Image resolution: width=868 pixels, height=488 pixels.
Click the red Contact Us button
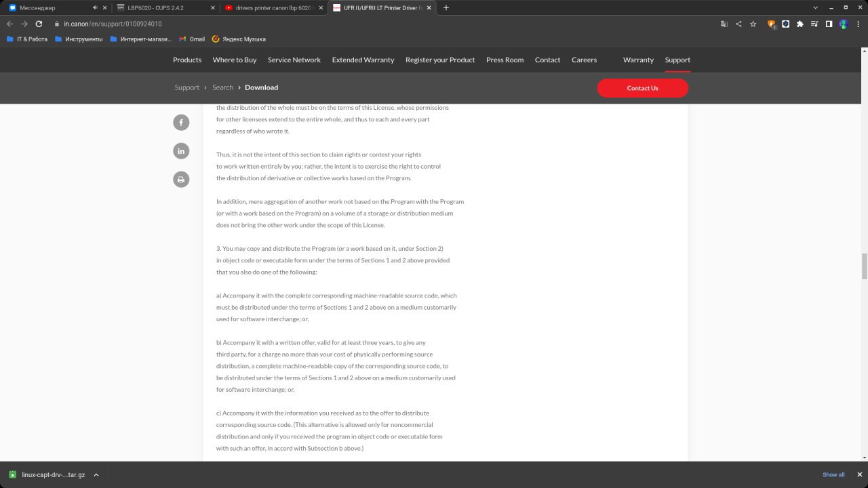(642, 88)
